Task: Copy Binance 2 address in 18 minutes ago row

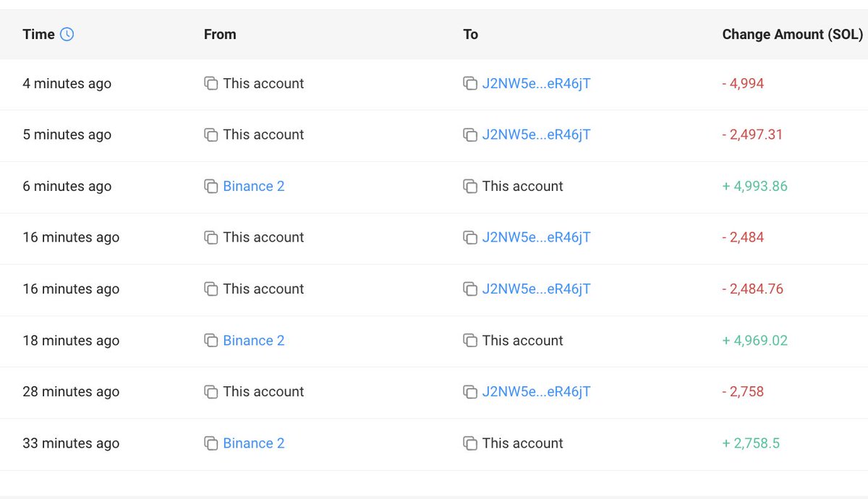Action: [210, 341]
